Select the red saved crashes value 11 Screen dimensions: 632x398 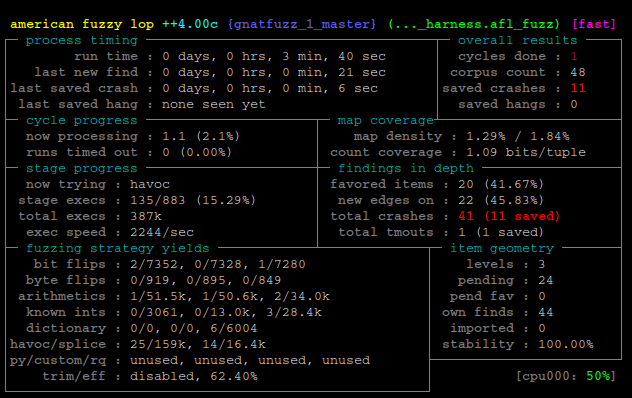[578, 88]
